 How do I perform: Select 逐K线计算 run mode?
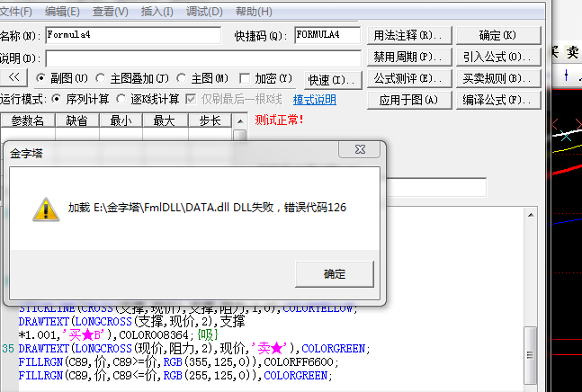point(121,99)
